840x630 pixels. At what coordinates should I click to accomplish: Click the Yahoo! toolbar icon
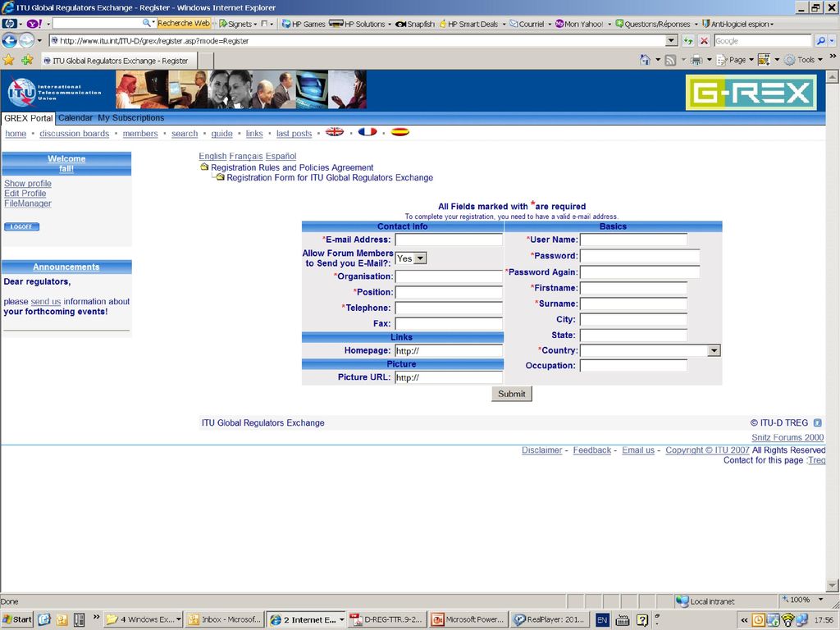(34, 24)
